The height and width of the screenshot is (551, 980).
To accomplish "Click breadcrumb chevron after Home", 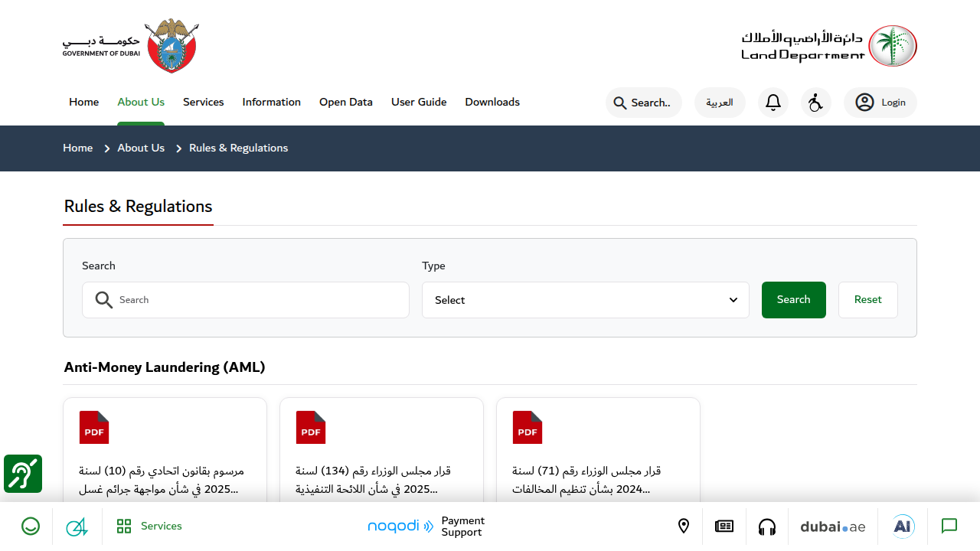I will (106, 148).
